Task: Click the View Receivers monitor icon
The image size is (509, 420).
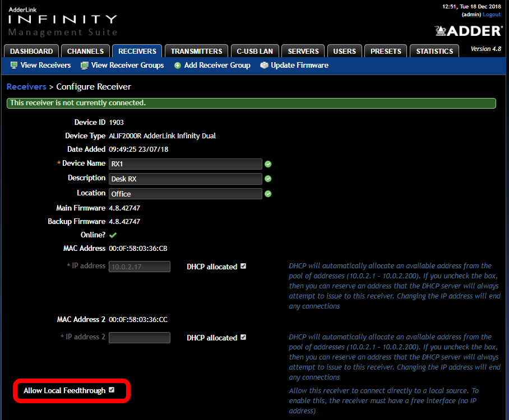Action: coord(13,65)
